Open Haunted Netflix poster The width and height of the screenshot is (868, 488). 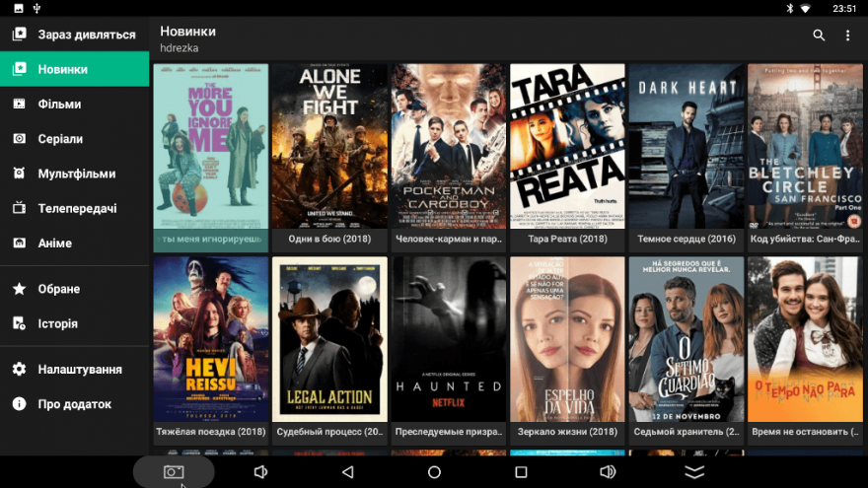click(449, 339)
